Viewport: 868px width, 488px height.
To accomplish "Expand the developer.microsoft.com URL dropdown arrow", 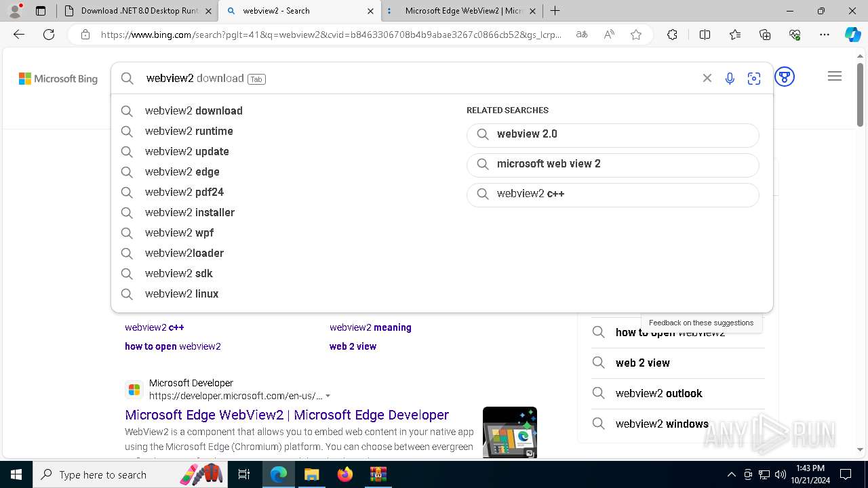I will 328,396.
